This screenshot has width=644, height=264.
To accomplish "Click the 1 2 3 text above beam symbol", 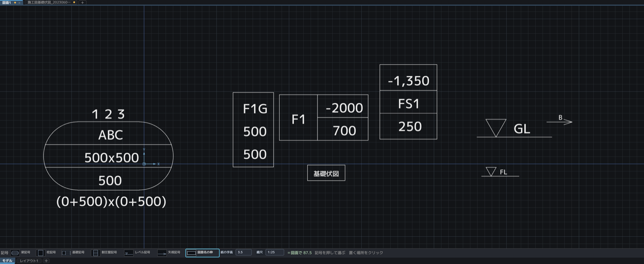I will pos(108,114).
